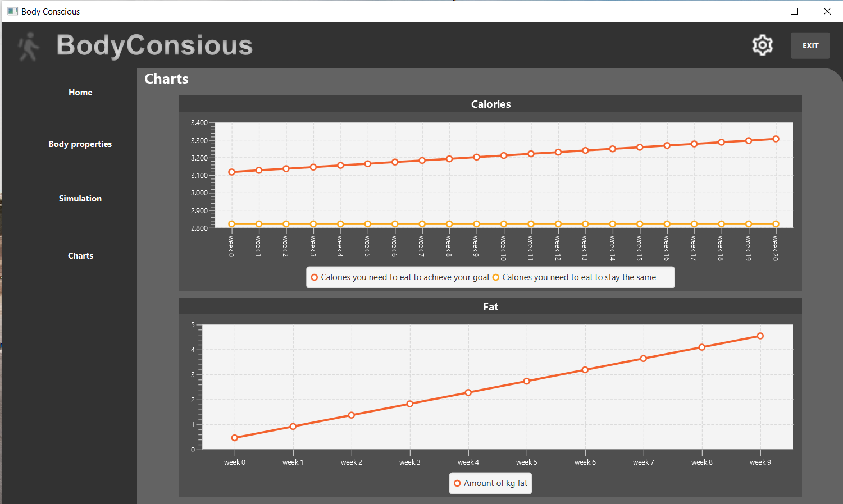Click the 2.800 value on the Calories y-axis
The height and width of the screenshot is (504, 843).
[199, 228]
